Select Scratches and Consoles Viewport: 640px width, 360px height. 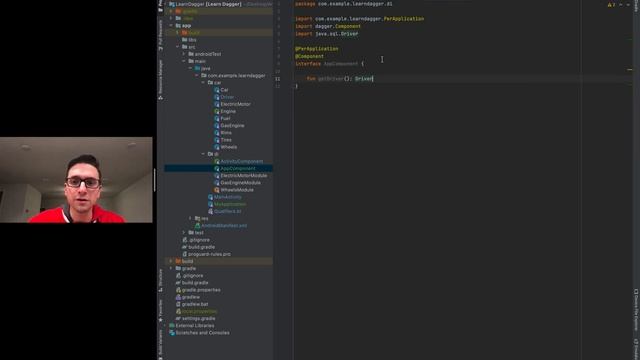(199, 333)
